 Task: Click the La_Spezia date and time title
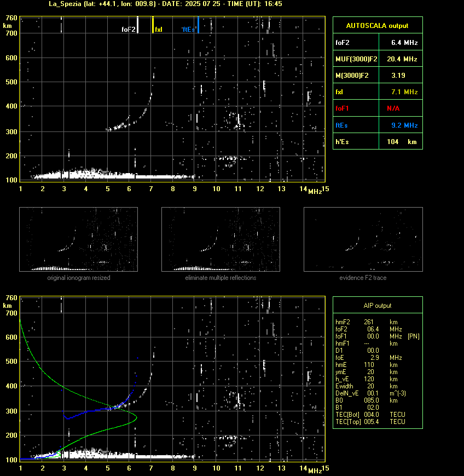(x=166, y=4)
